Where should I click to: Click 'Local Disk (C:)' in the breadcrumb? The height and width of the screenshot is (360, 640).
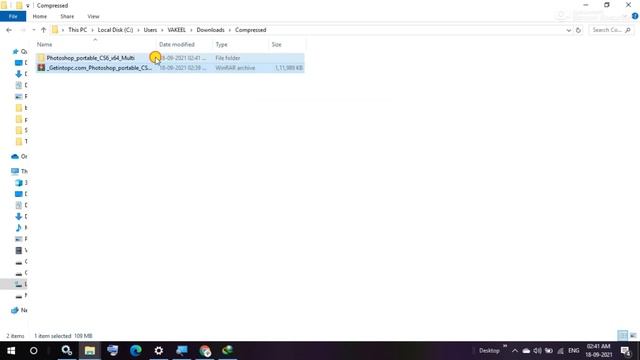coord(115,30)
